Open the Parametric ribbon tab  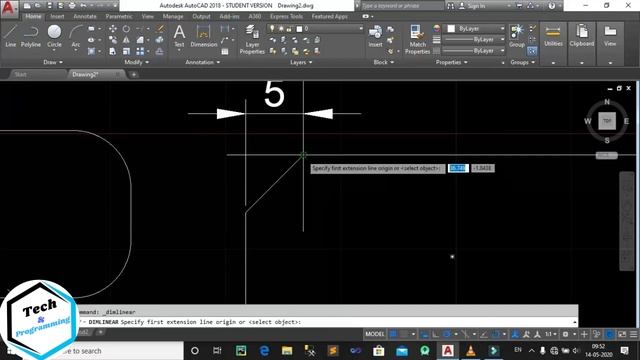[x=119, y=16]
